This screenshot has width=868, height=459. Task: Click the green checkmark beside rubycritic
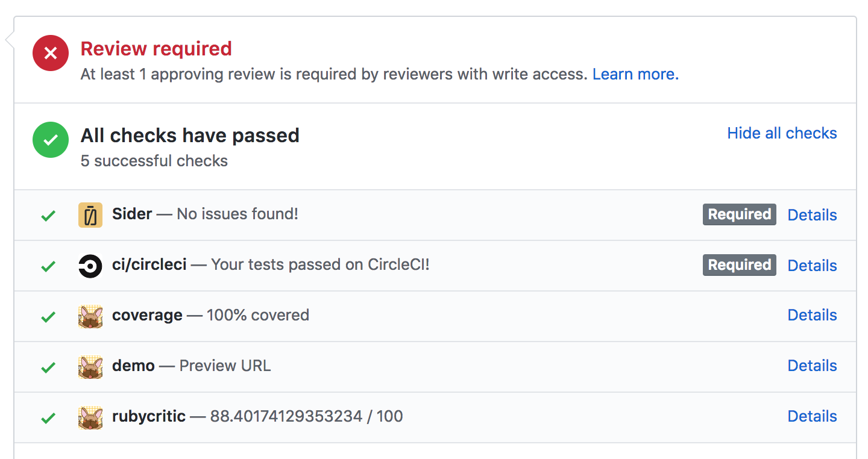[x=48, y=418]
